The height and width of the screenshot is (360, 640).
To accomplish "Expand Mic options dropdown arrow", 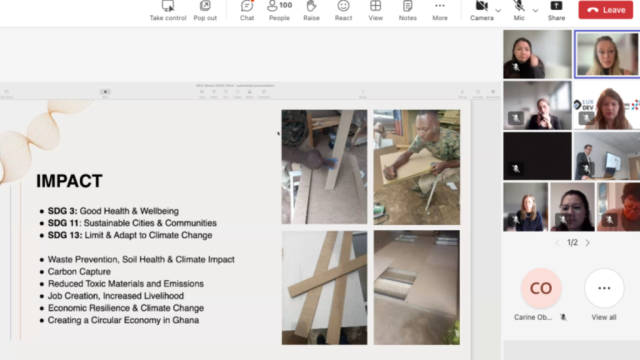I will pyautogui.click(x=535, y=10).
